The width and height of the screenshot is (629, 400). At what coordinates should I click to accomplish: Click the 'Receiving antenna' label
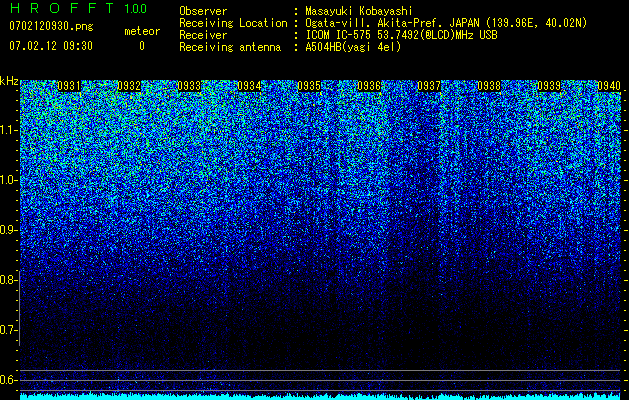point(230,47)
